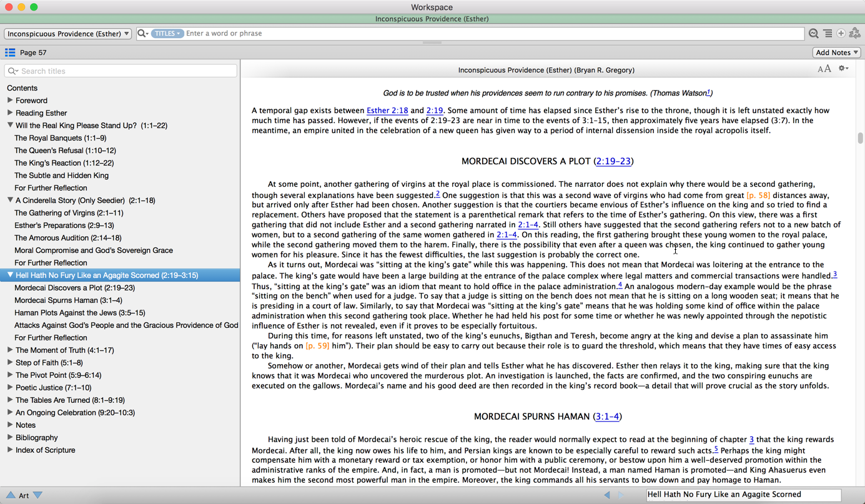Expand the Bibliography section
The width and height of the screenshot is (865, 504).
(10, 437)
